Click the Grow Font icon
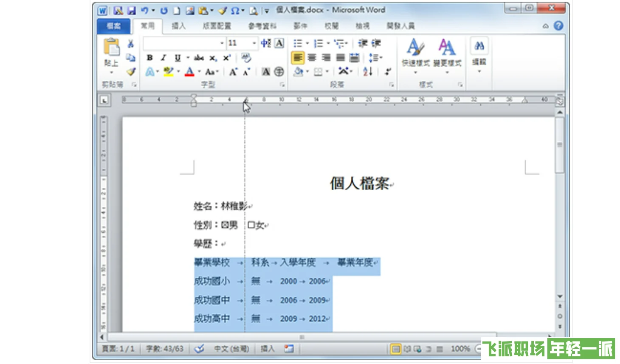The width and height of the screenshot is (620, 364). (x=233, y=72)
